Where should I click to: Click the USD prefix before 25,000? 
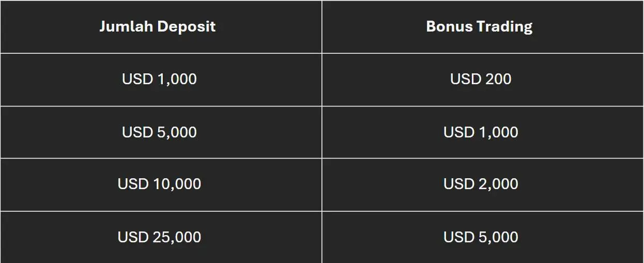[135, 237]
